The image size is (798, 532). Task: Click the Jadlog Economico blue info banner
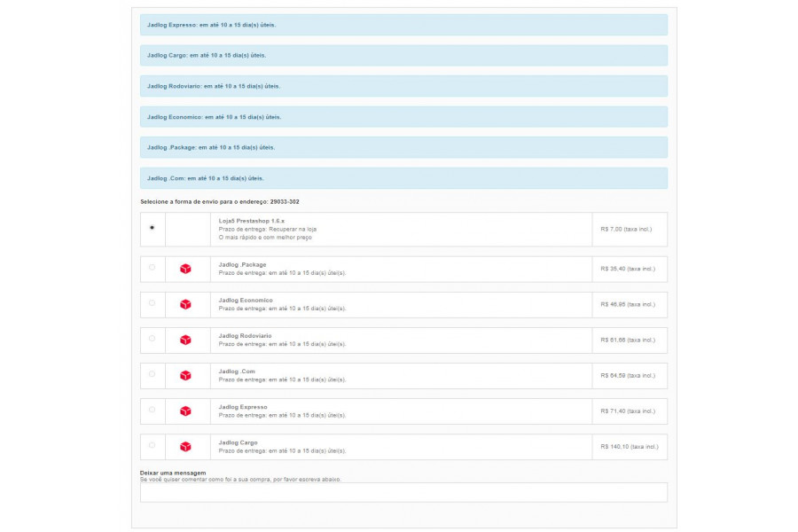(x=403, y=116)
